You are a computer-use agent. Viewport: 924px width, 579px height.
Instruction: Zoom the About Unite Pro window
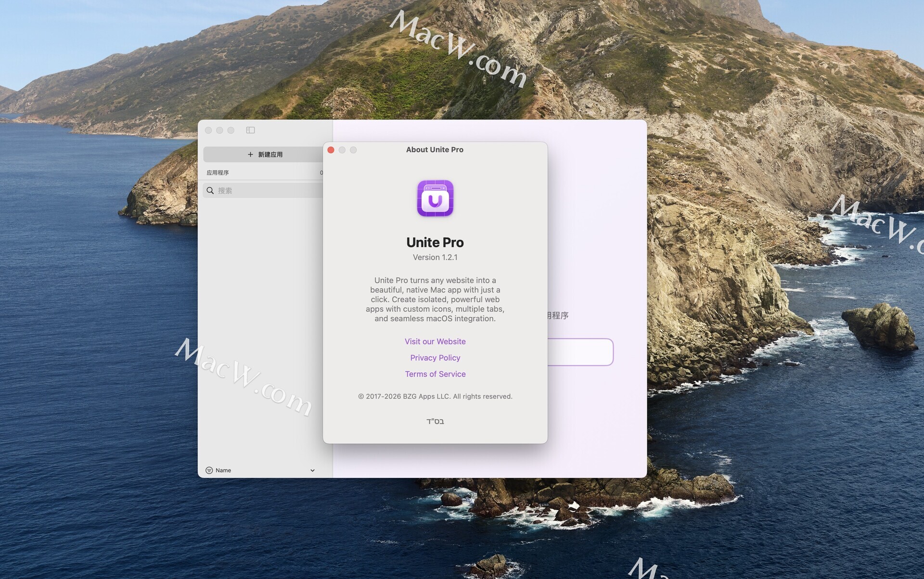353,150
